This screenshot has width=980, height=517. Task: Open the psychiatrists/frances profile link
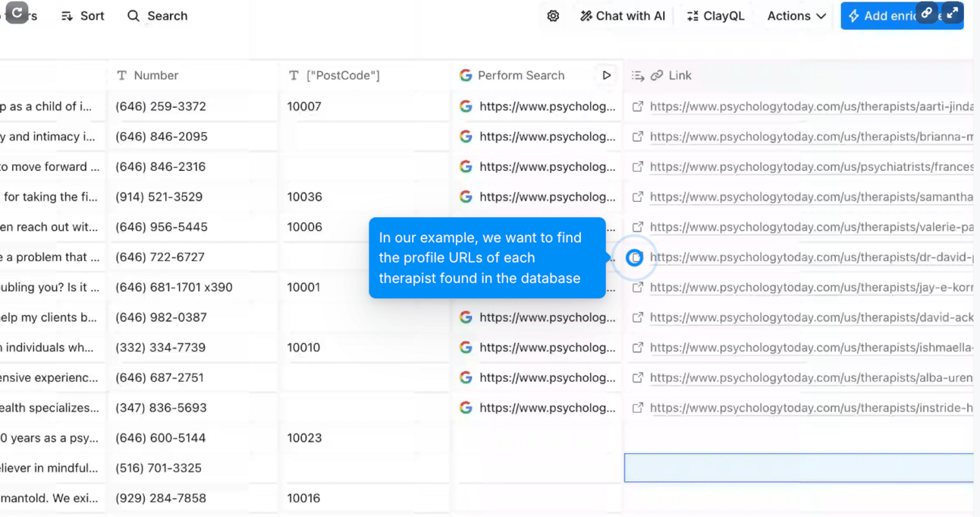point(812,166)
